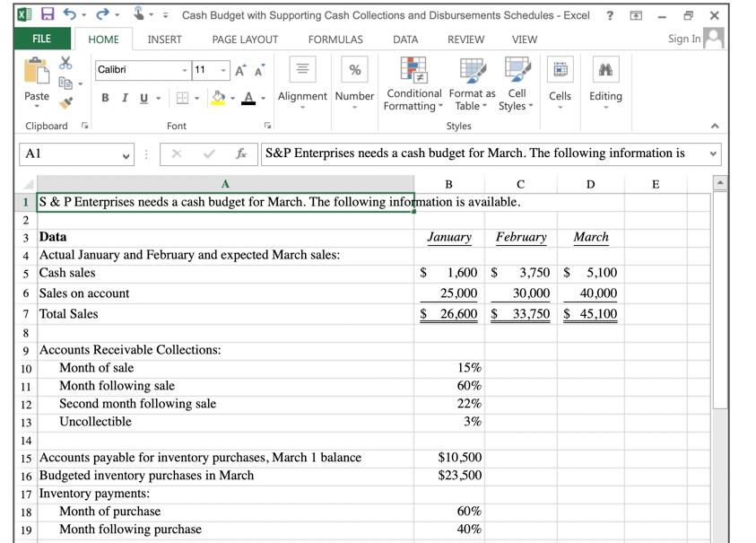Open the Alignment group
This screenshot has height=543, width=756.
pos(302,83)
